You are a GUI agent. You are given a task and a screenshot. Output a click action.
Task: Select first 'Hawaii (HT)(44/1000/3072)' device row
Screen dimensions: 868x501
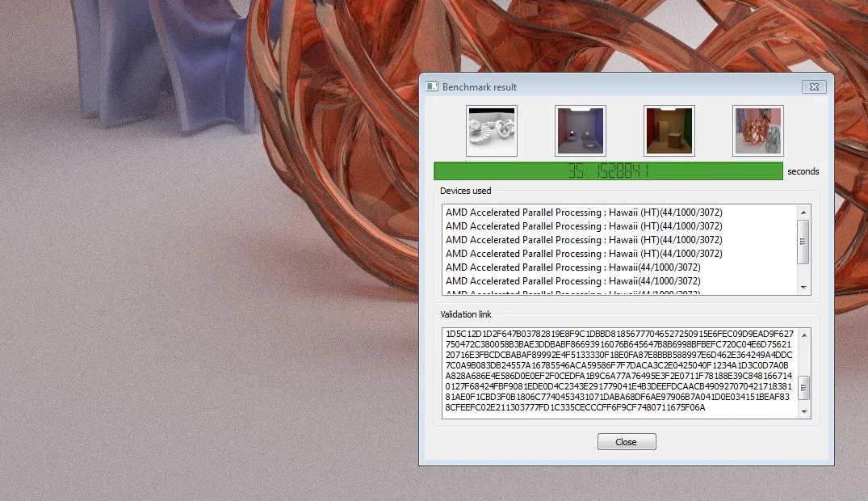pos(584,213)
